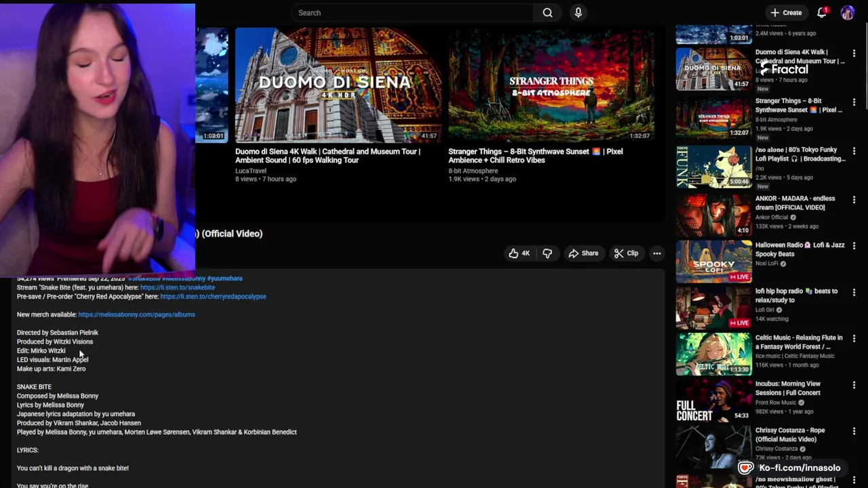Open options for Tokyo Funky Lofi Playlist
The image size is (868, 488).
pyautogui.click(x=854, y=151)
